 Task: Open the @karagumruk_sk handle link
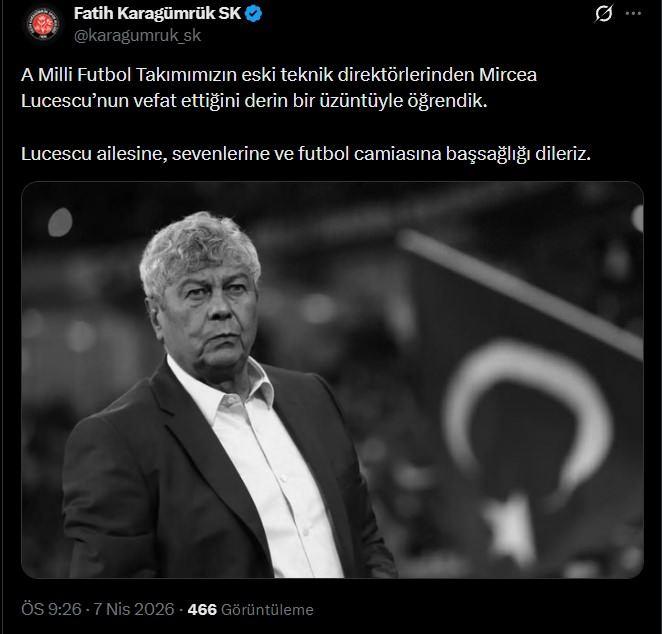(x=137, y=35)
